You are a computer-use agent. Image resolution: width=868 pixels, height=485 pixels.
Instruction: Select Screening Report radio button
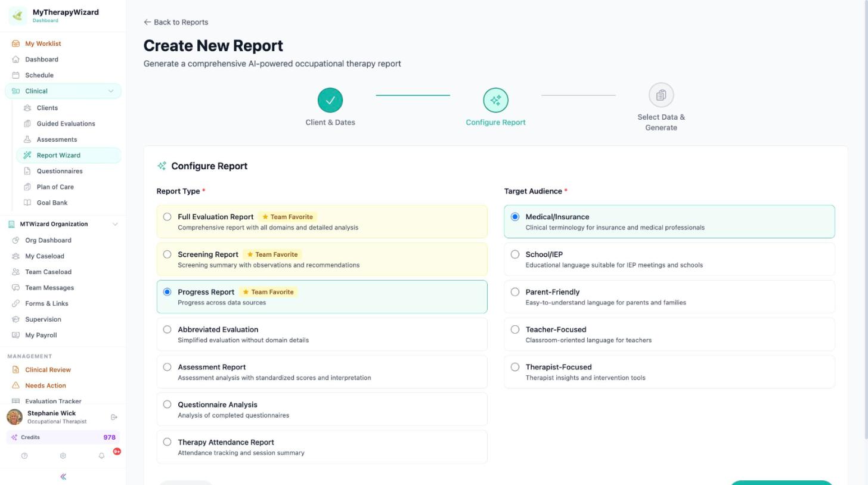168,254
